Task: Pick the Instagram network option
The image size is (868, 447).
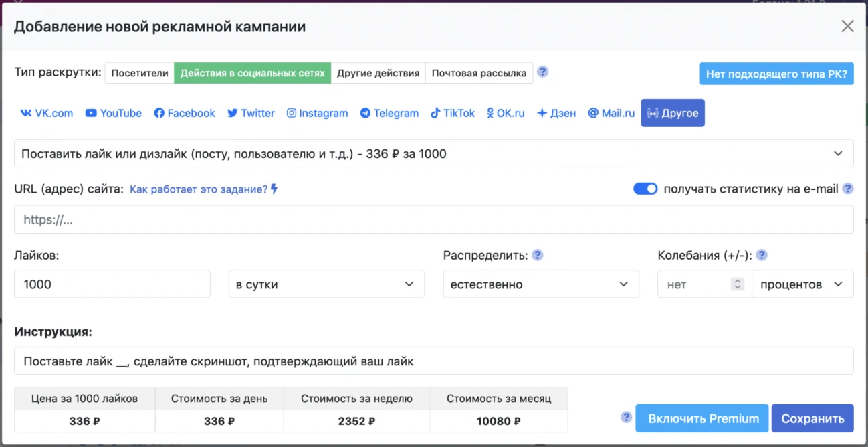Action: click(x=318, y=113)
